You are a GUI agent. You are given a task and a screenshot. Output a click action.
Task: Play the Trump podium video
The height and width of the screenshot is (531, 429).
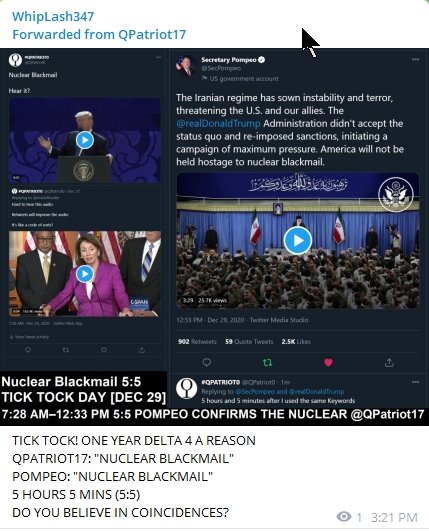(x=85, y=140)
